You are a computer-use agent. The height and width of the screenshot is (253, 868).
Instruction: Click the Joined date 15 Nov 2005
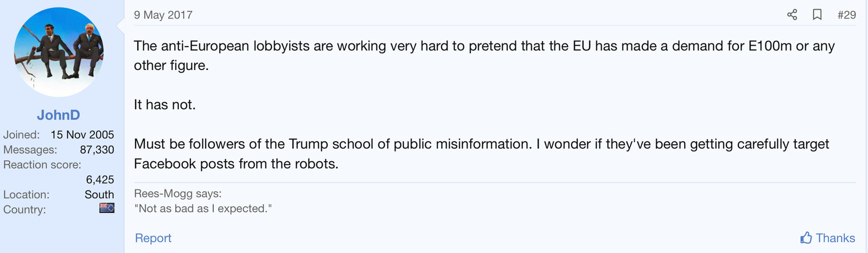pos(82,135)
